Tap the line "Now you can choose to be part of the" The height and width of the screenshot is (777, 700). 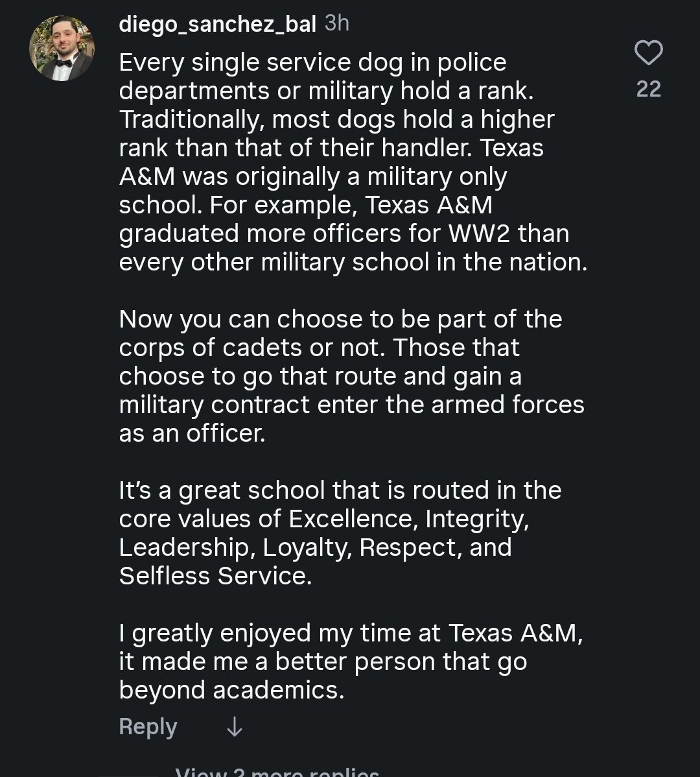click(340, 319)
